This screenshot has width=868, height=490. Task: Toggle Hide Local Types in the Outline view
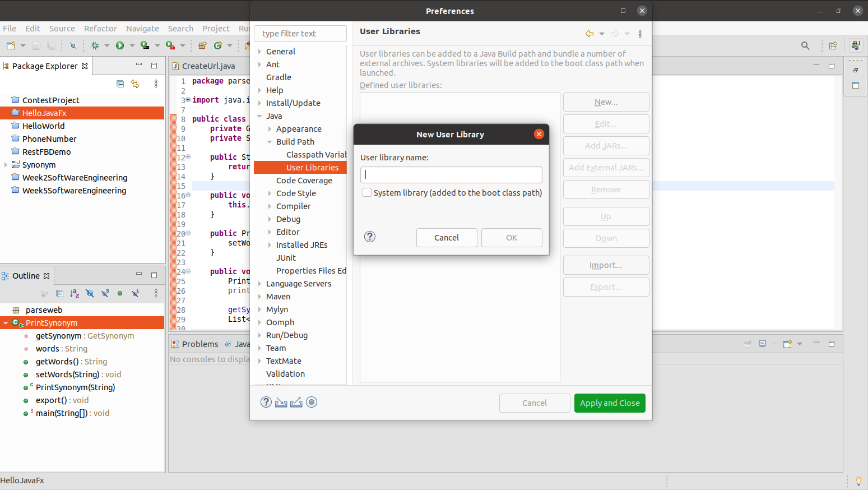[134, 294]
